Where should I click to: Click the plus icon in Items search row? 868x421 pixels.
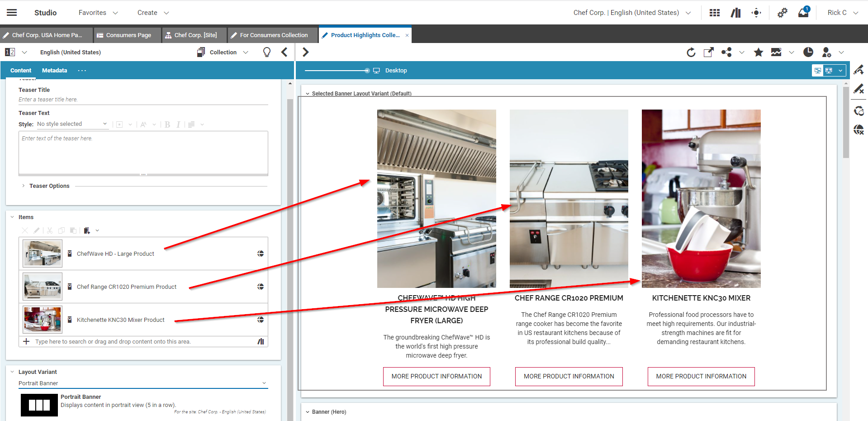pos(26,341)
